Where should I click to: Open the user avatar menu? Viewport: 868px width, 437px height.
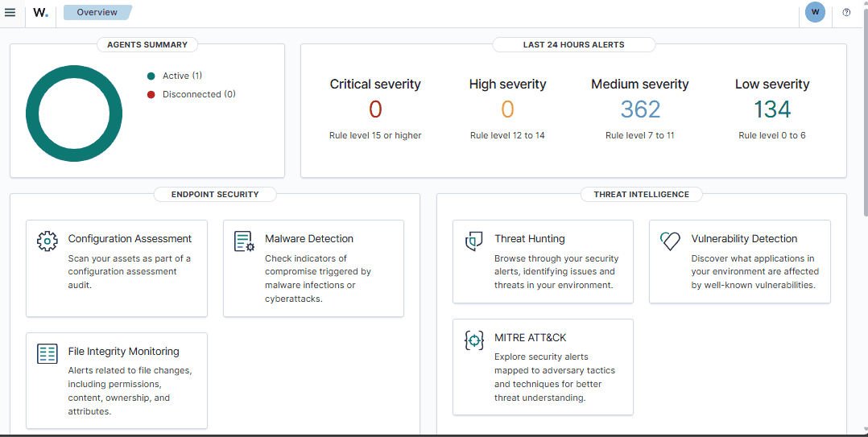(x=815, y=13)
